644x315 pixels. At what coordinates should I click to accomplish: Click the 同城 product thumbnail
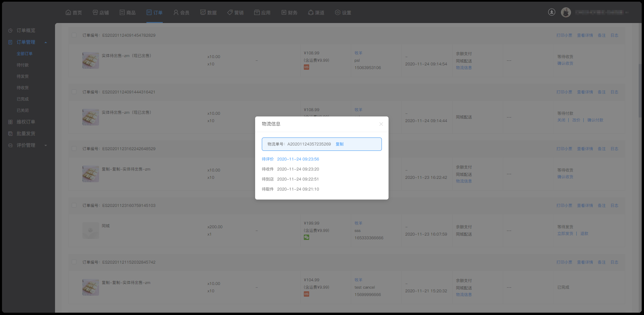point(90,230)
